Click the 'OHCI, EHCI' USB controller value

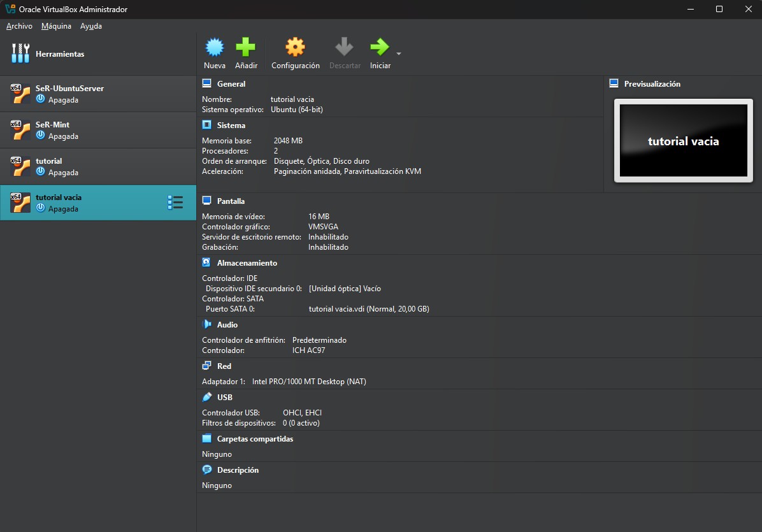pos(302,412)
